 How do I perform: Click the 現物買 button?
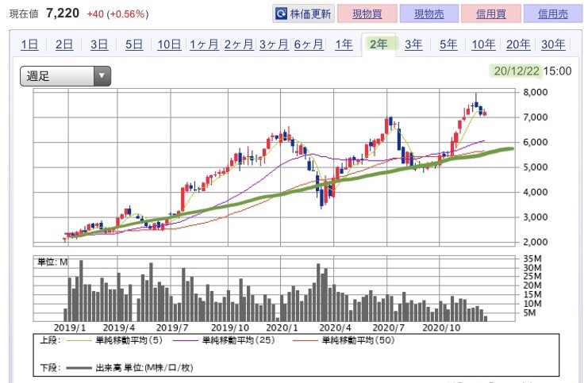(x=367, y=13)
